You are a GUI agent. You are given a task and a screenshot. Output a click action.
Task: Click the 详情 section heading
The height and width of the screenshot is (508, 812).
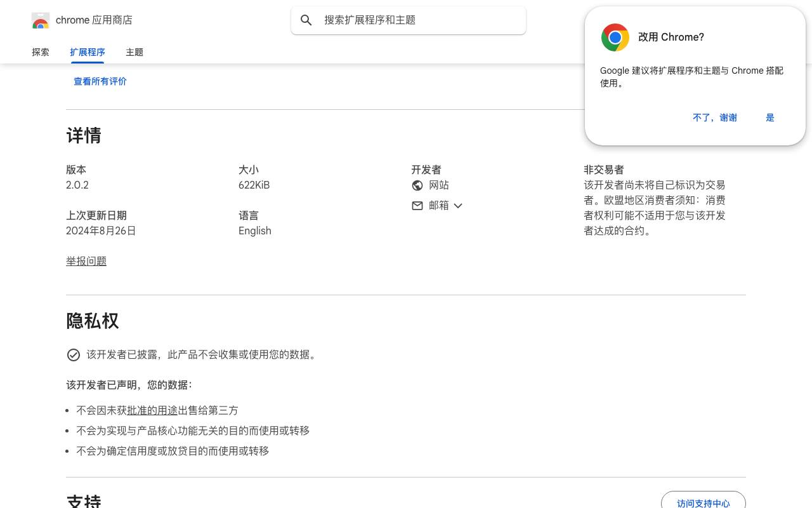coord(84,135)
